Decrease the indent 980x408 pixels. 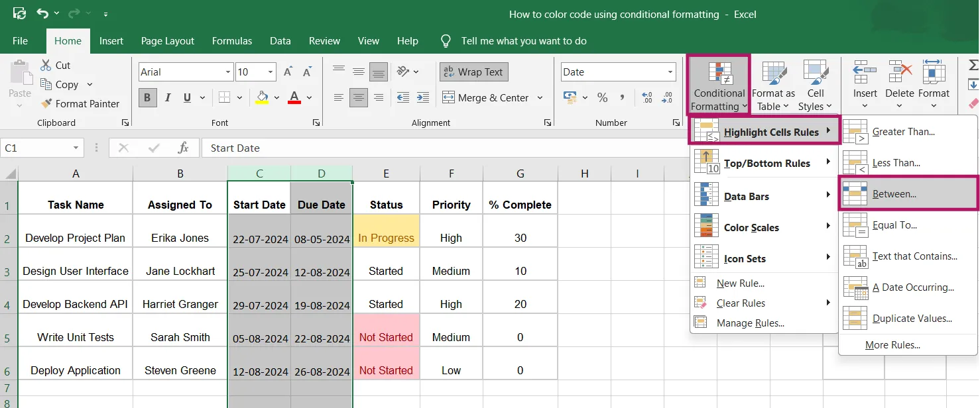click(x=403, y=97)
